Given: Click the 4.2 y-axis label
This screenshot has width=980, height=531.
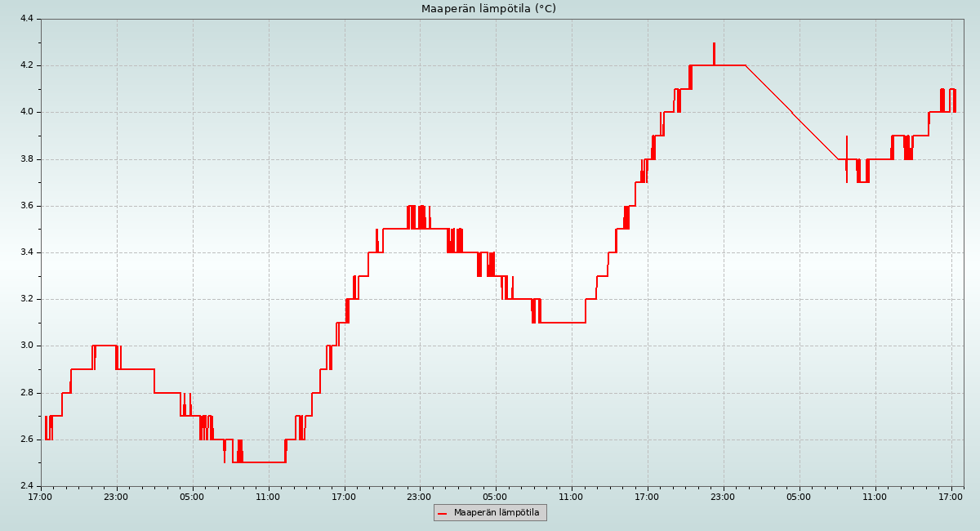Looking at the screenshot, I should click(x=25, y=65).
